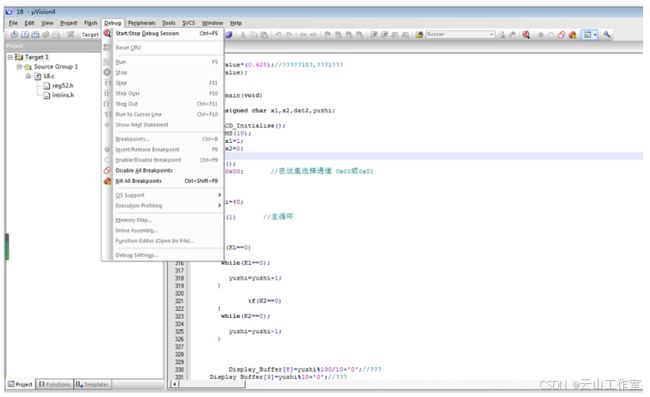Open the File menu
Image resolution: width=650 pixels, height=397 pixels.
[x=13, y=23]
